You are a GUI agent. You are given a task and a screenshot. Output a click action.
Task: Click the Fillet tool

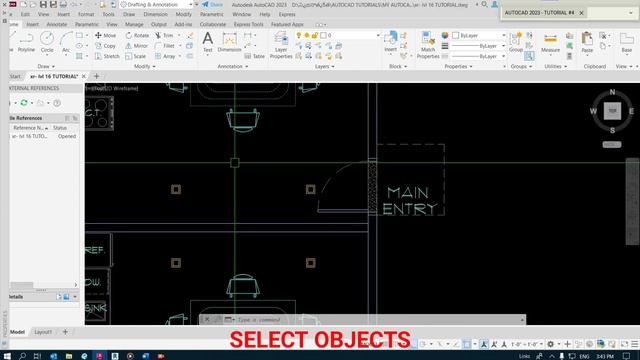pos(165,46)
